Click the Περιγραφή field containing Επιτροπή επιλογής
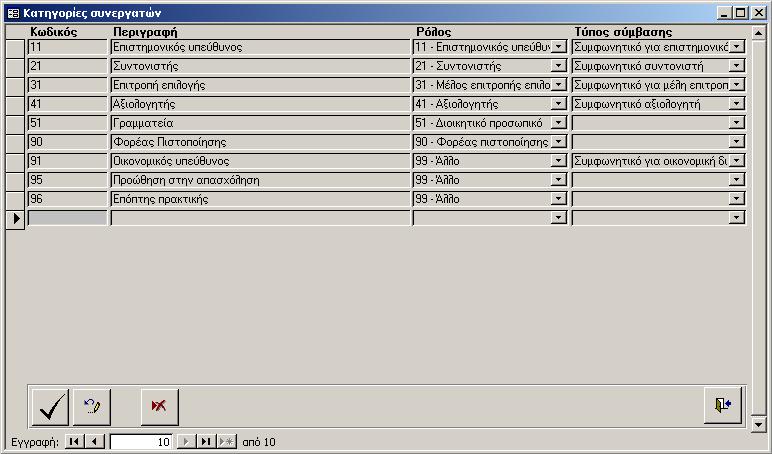 pyautogui.click(x=260, y=85)
